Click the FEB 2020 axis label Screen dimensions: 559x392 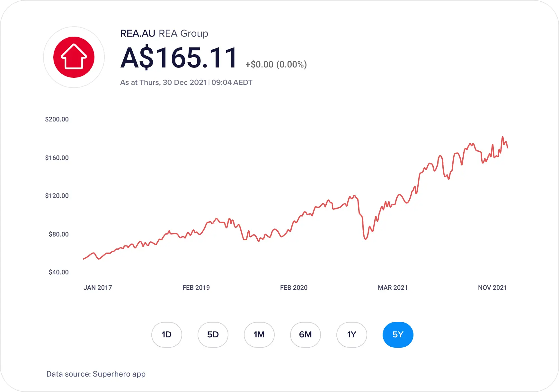[x=294, y=288]
